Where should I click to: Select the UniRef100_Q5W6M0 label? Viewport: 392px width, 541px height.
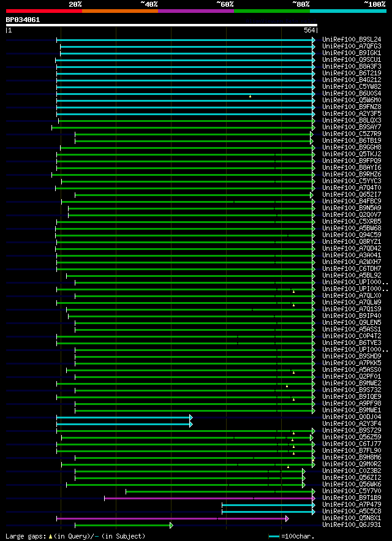352,100
